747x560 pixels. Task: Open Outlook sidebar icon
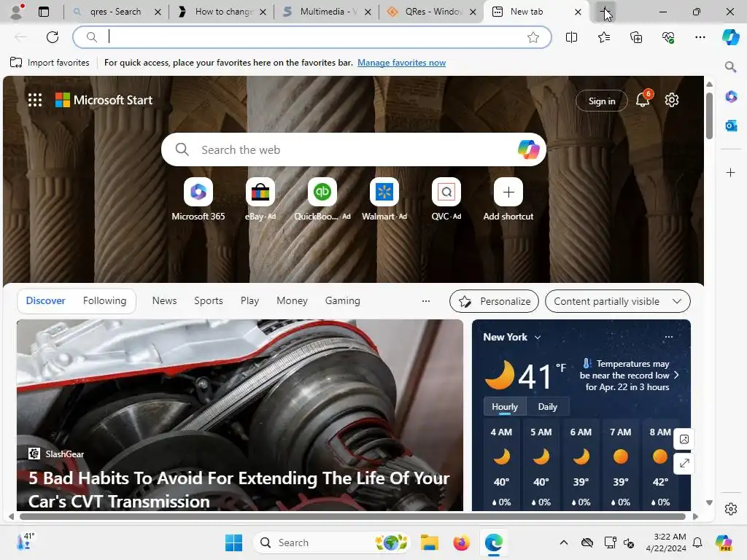pos(731,125)
